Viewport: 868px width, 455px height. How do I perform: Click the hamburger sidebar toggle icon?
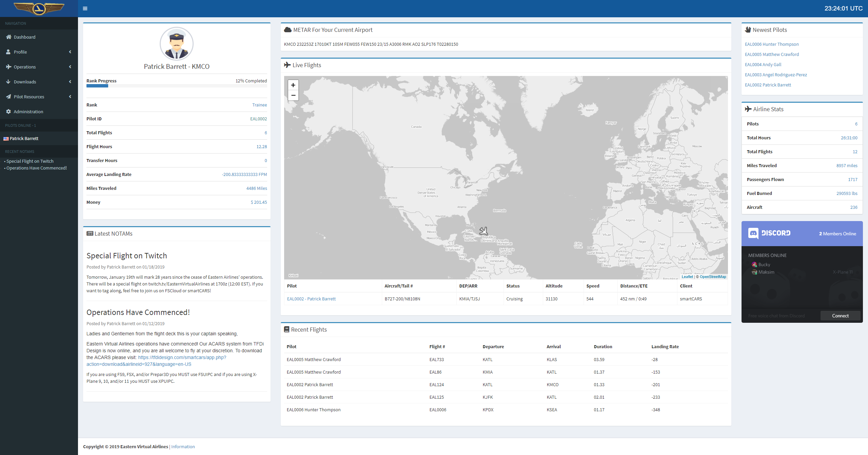85,8
